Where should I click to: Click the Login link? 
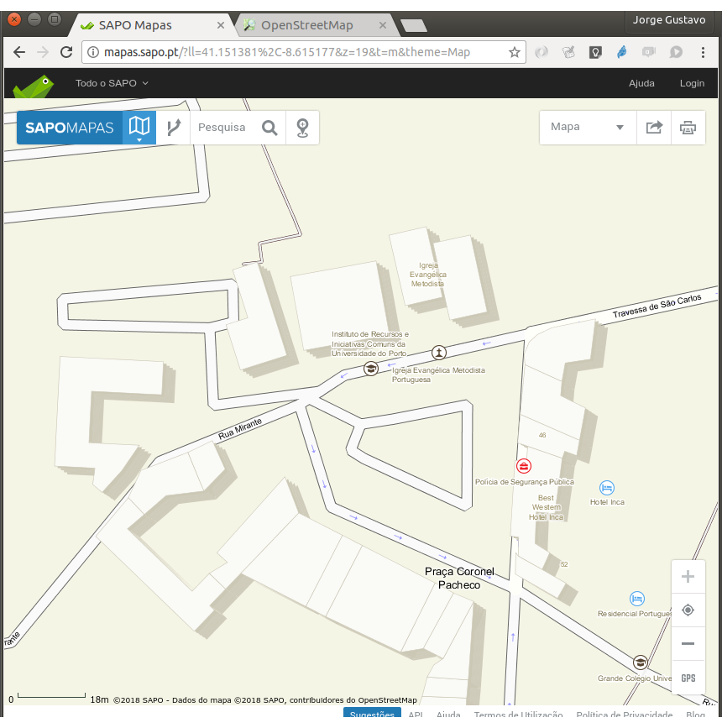[692, 83]
